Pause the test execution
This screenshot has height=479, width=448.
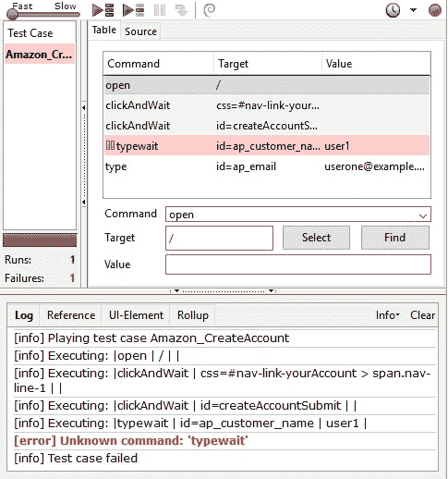(160, 10)
